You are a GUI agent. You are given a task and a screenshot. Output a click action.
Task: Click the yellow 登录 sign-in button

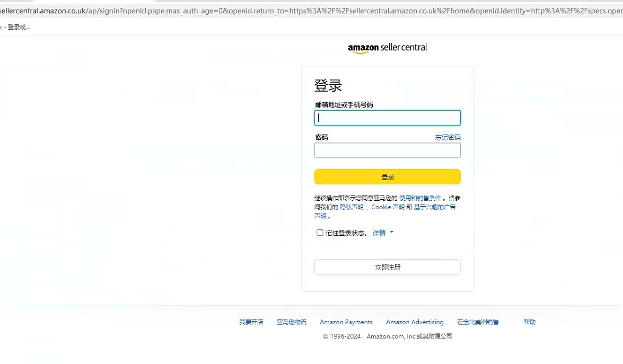(x=388, y=177)
